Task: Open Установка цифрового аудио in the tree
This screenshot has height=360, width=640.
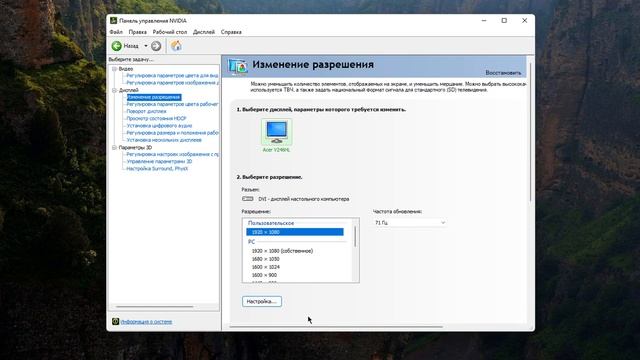Action: click(x=159, y=126)
